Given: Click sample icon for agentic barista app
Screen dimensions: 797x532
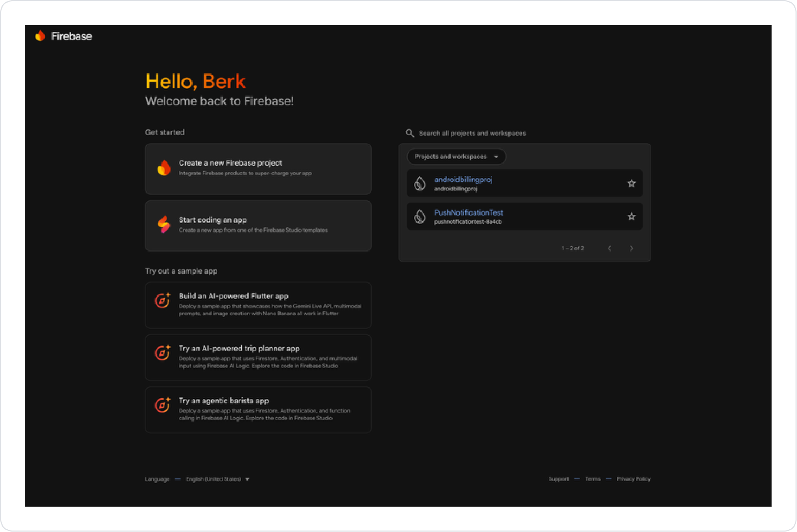Looking at the screenshot, I should coord(163,405).
